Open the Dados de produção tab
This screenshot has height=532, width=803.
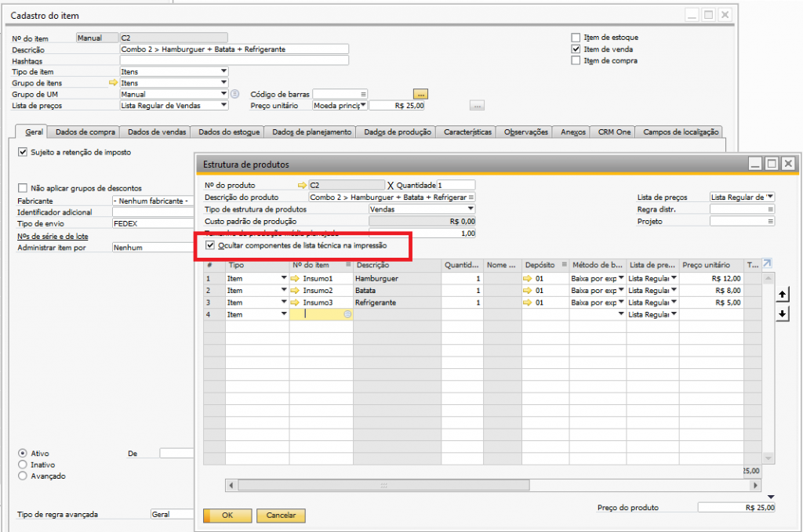[398, 132]
